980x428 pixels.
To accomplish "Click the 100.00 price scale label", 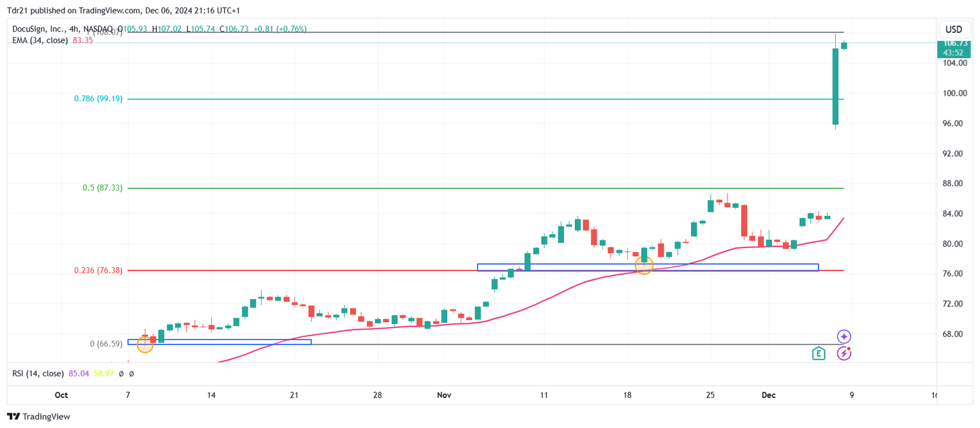I will tap(953, 93).
